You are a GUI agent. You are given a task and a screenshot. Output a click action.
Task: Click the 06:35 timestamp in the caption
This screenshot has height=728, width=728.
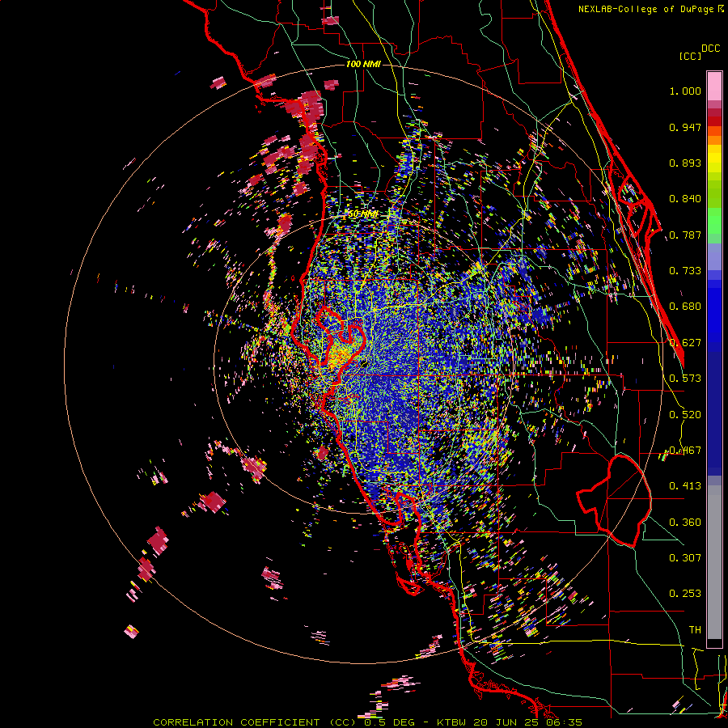tap(564, 722)
